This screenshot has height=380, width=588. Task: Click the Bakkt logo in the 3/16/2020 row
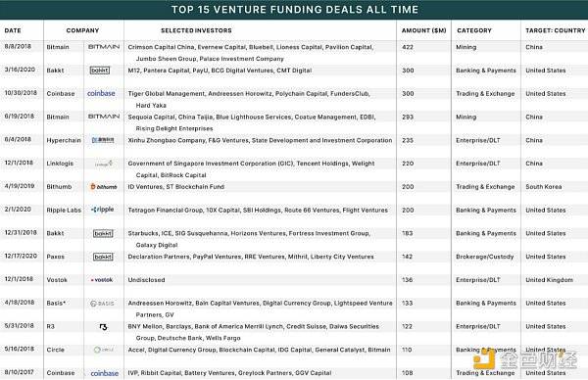pyautogui.click(x=100, y=71)
